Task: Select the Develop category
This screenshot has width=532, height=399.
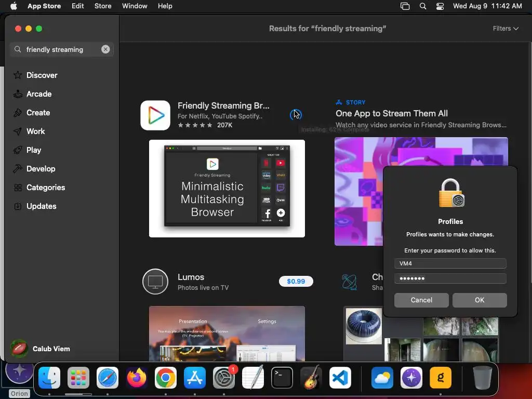Action: pyautogui.click(x=34, y=169)
